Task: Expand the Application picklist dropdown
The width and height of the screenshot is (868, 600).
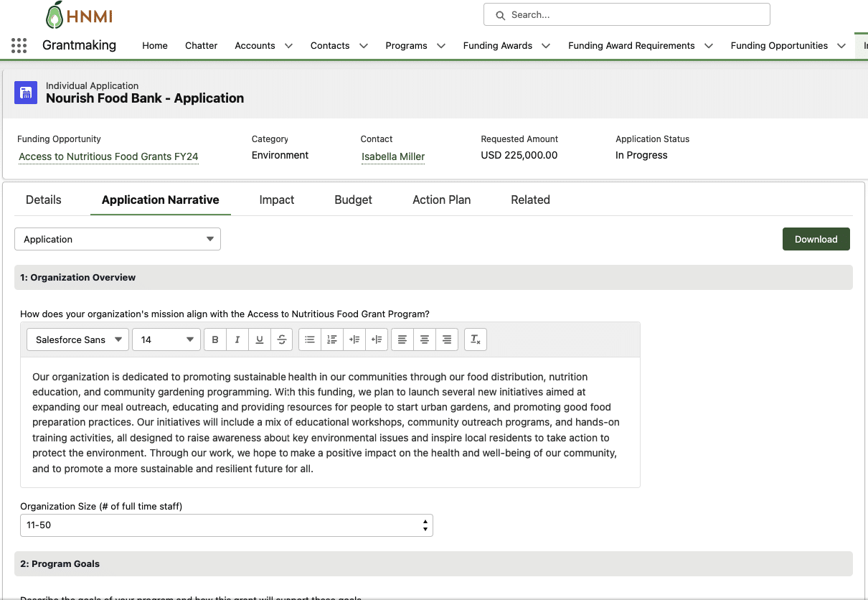Action: click(x=118, y=239)
